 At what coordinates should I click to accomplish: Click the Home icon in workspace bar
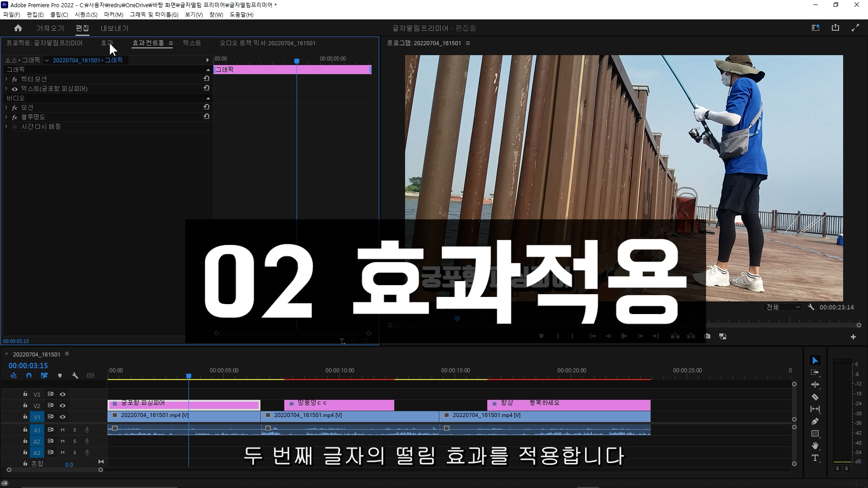tap(18, 28)
